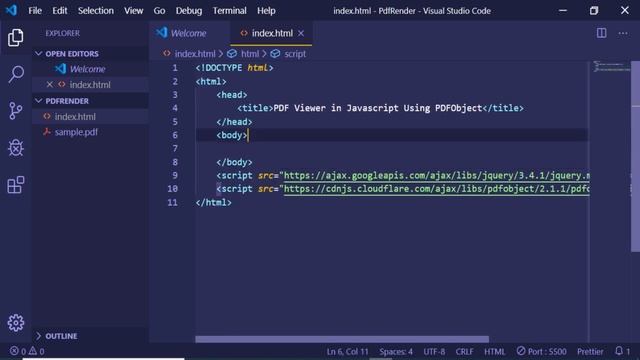The height and width of the screenshot is (360, 640).
Task: Change end of line sequence CRLF
Action: [464, 351]
